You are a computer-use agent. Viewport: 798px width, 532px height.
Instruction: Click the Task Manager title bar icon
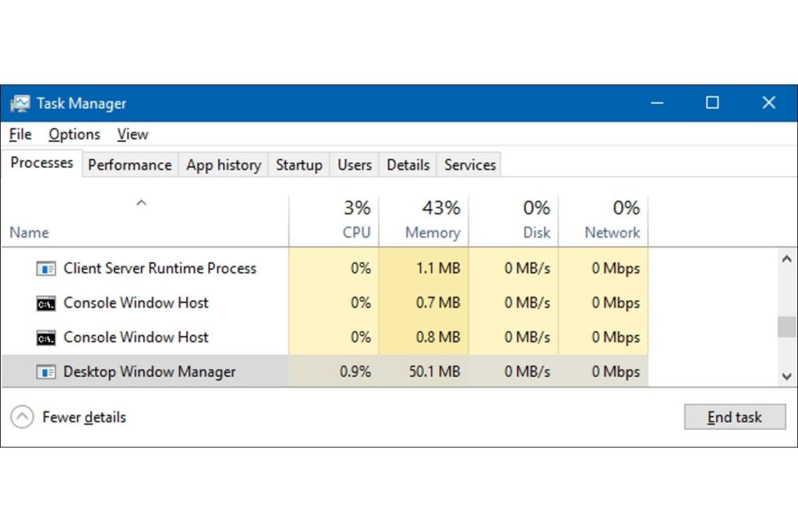tap(20, 104)
